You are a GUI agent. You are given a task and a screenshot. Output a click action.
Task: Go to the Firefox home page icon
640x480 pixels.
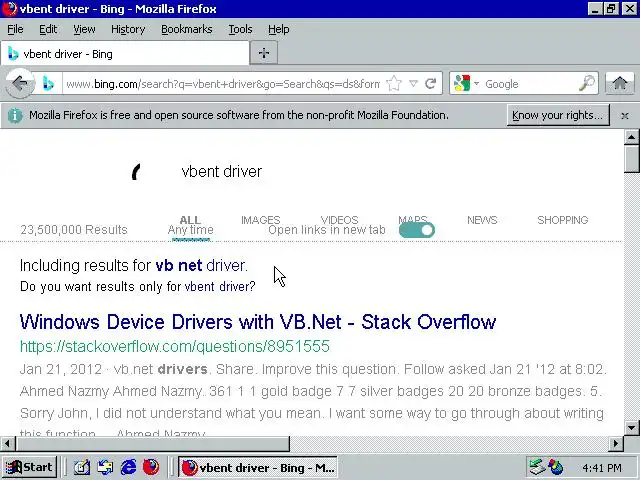click(x=620, y=83)
